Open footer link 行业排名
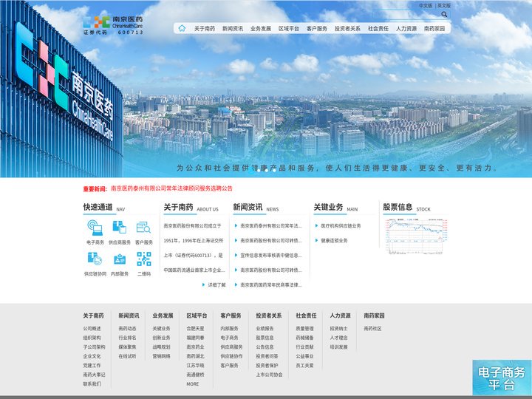Viewport: 532px width, 399px height. [127, 338]
